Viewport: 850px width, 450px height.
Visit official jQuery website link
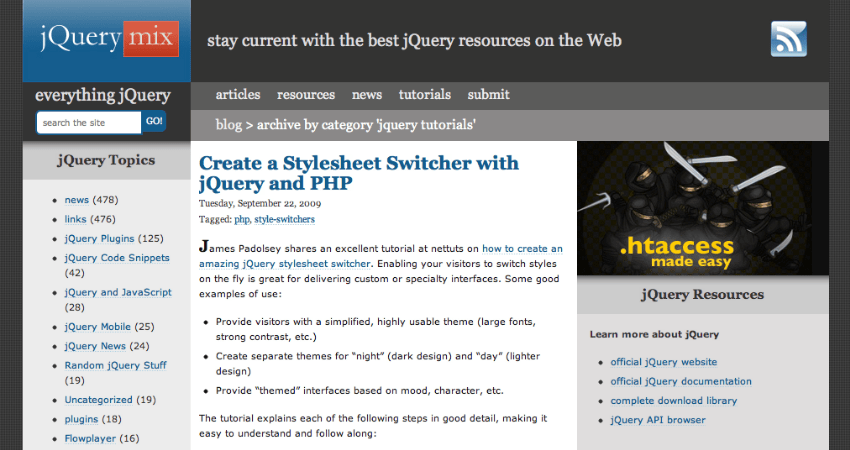tap(664, 362)
